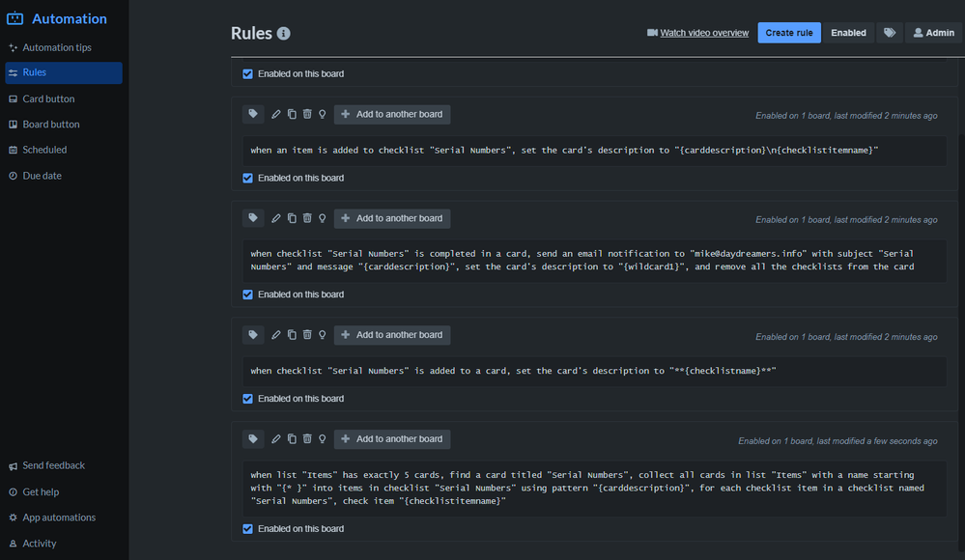Click the Automation logo icon in the sidebar
The width and height of the screenshot is (965, 560).
click(x=14, y=17)
